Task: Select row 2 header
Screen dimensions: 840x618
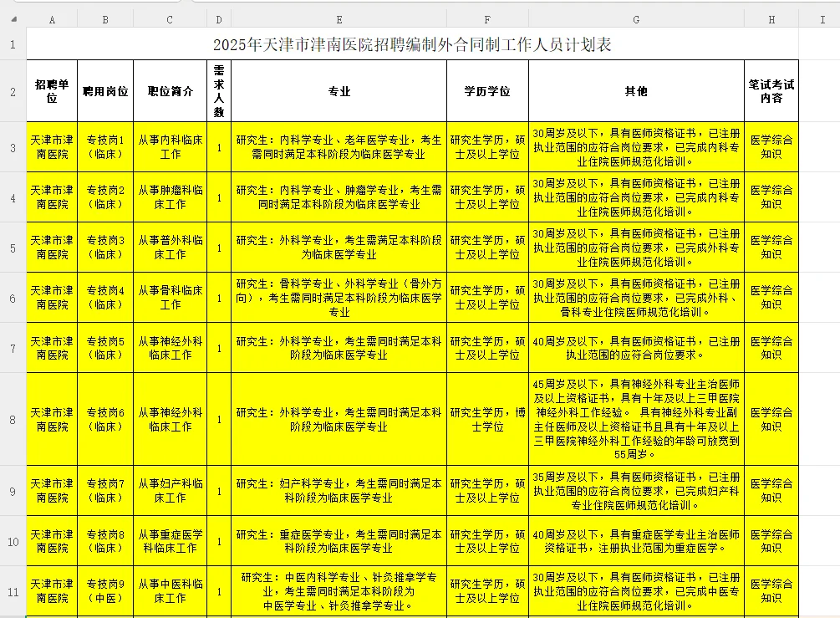Action: point(13,91)
